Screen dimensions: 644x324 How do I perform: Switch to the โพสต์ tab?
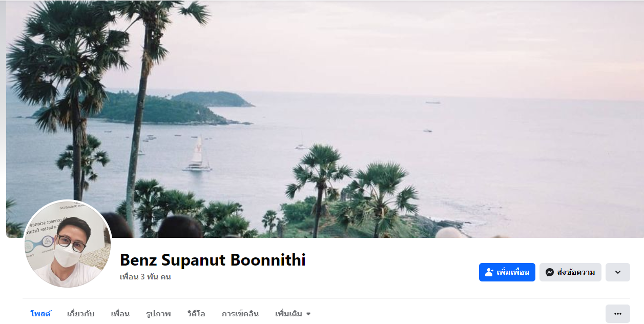click(40, 314)
